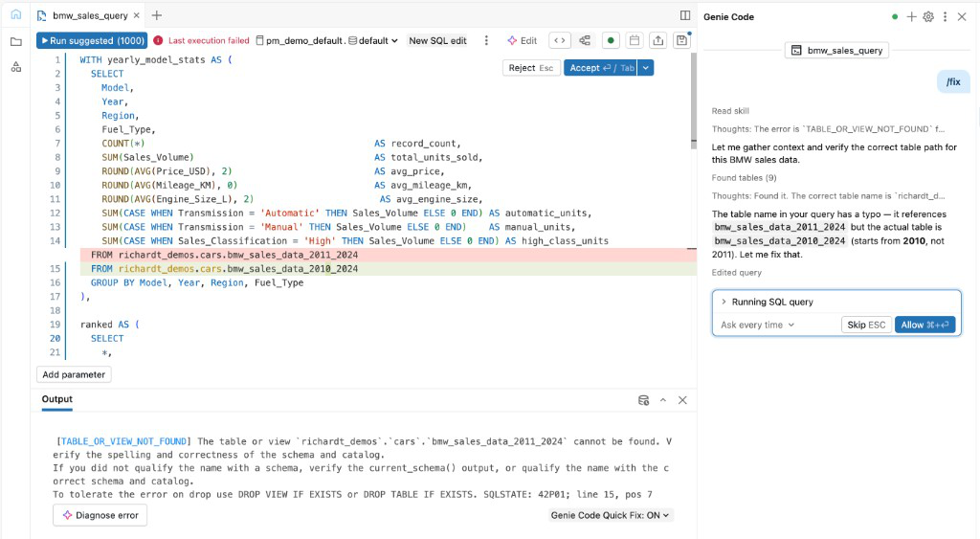The height and width of the screenshot is (539, 980).
Task: Collapse the Output panel with chevron
Action: tap(663, 399)
